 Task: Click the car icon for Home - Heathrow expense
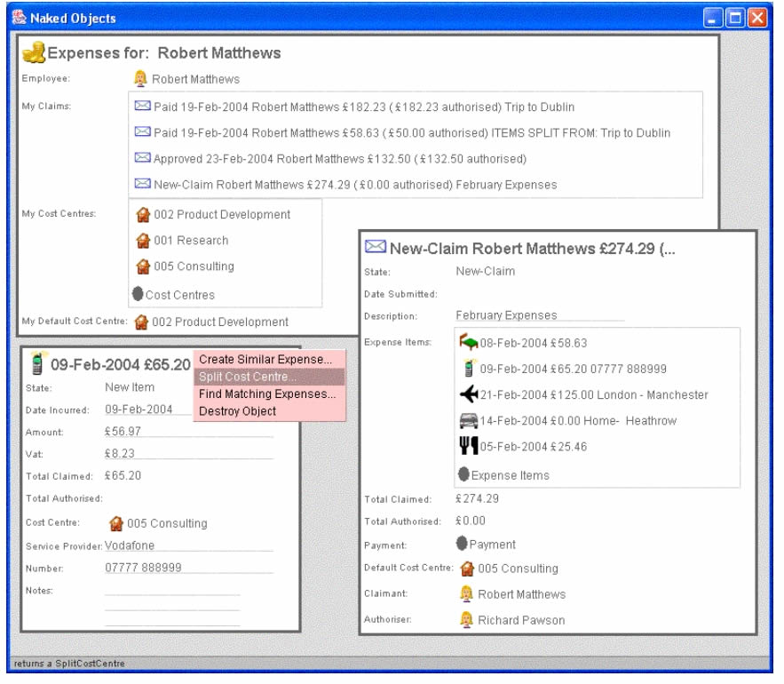(469, 420)
